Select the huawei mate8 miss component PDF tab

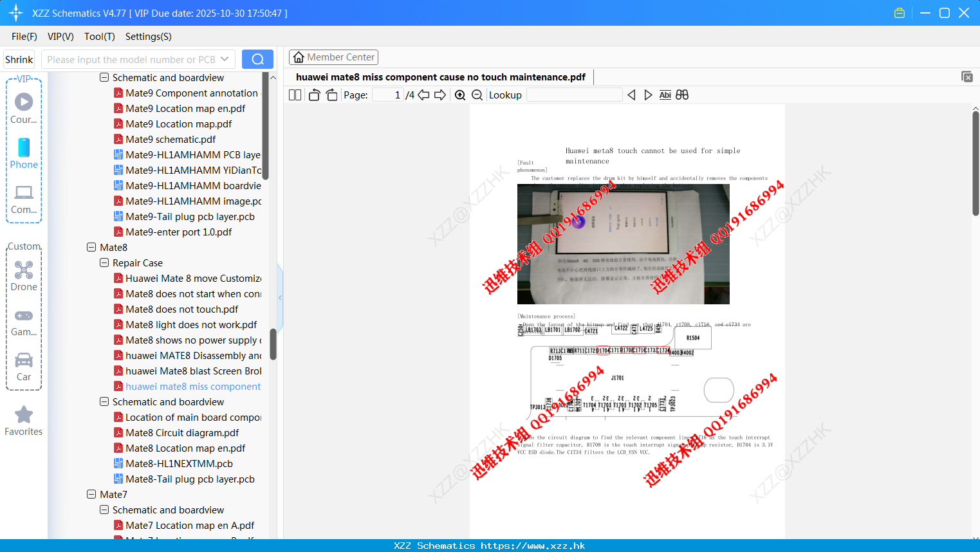(441, 77)
